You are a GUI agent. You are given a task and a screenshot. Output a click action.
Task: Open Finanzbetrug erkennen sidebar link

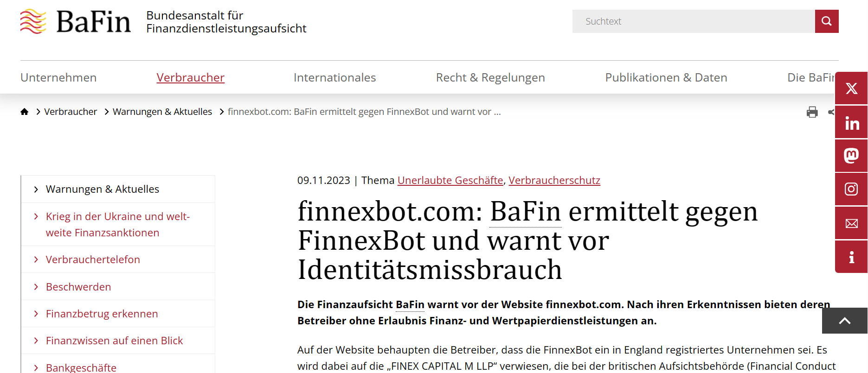tap(102, 314)
